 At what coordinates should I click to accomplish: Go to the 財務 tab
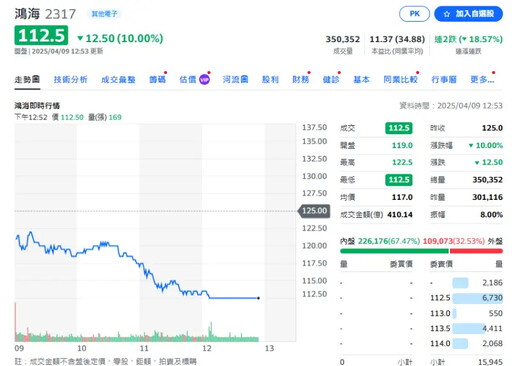(x=301, y=80)
